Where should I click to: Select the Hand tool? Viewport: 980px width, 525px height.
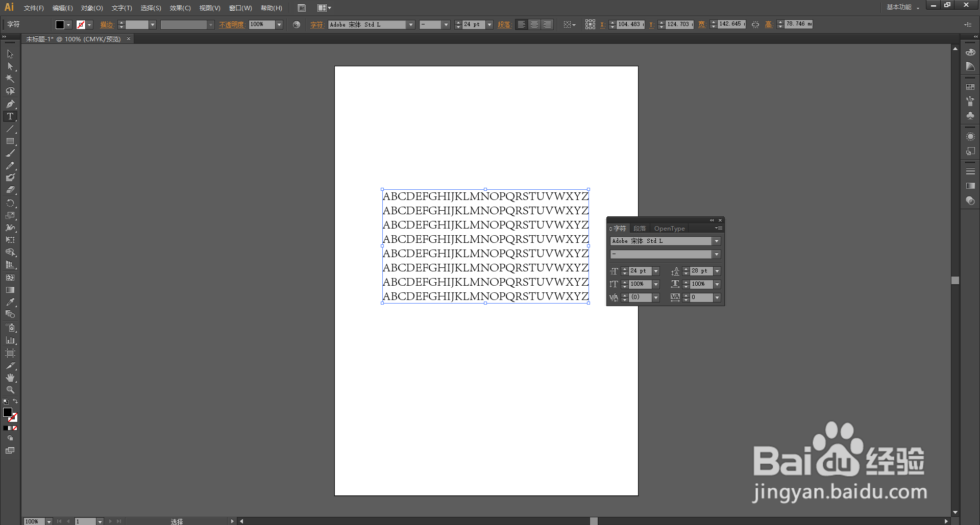tap(10, 378)
